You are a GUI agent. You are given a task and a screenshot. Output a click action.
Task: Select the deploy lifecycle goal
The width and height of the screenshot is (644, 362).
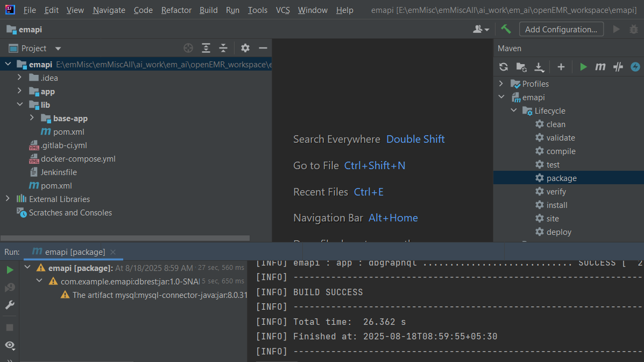click(x=558, y=232)
